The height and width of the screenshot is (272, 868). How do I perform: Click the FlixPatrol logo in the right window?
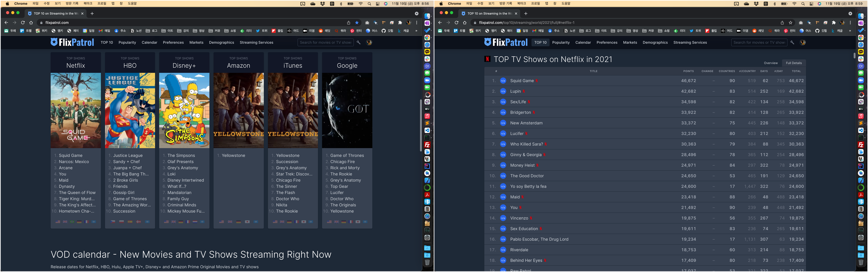pyautogui.click(x=506, y=42)
